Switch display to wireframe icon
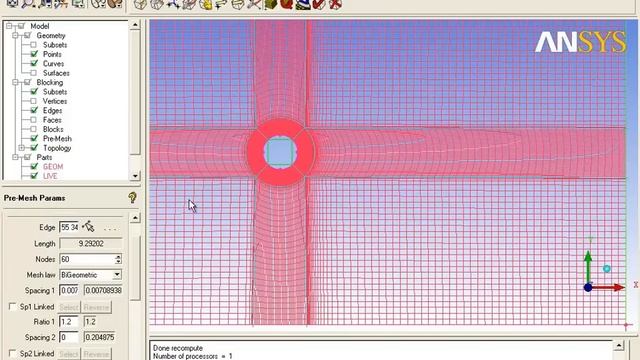Viewport: 640px width, 360px height. point(98,3)
